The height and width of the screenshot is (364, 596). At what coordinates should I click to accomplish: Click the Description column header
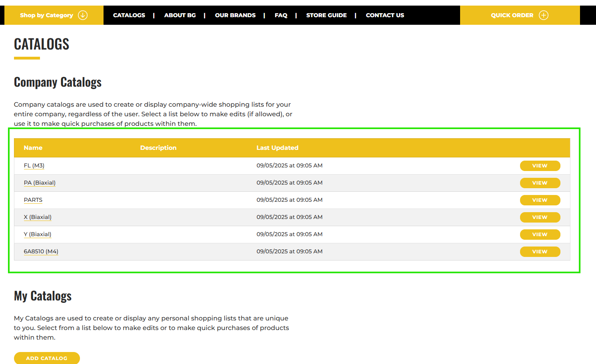(x=158, y=148)
